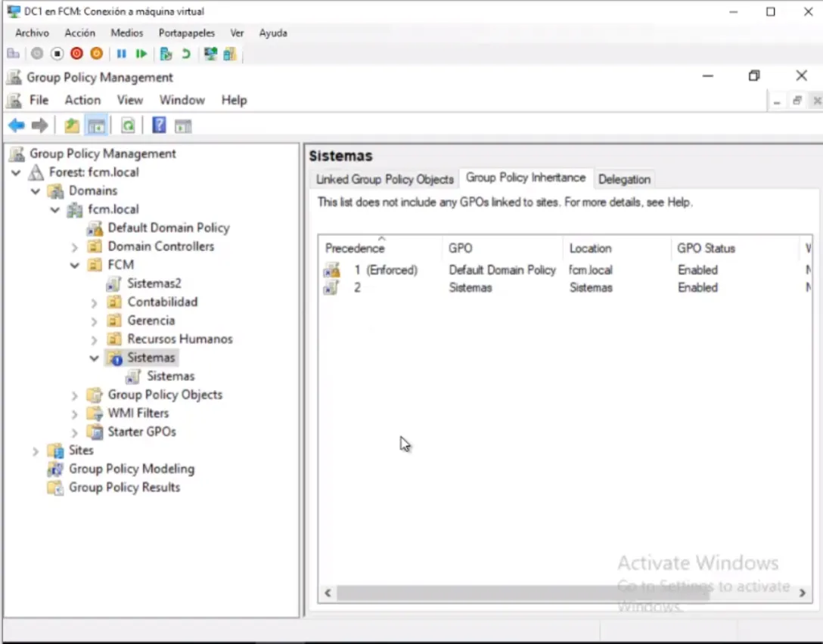
Task: Open the Action menu
Action: [x=82, y=100]
